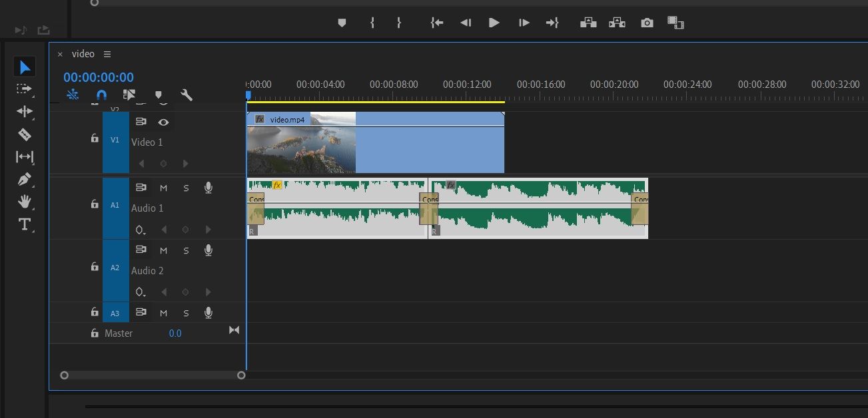The height and width of the screenshot is (418, 868).
Task: Mute the Audio 1 track
Action: click(x=163, y=188)
